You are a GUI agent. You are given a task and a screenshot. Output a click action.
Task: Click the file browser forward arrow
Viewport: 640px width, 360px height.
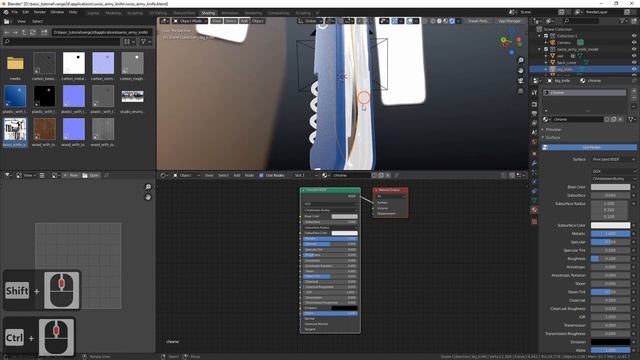(15, 32)
